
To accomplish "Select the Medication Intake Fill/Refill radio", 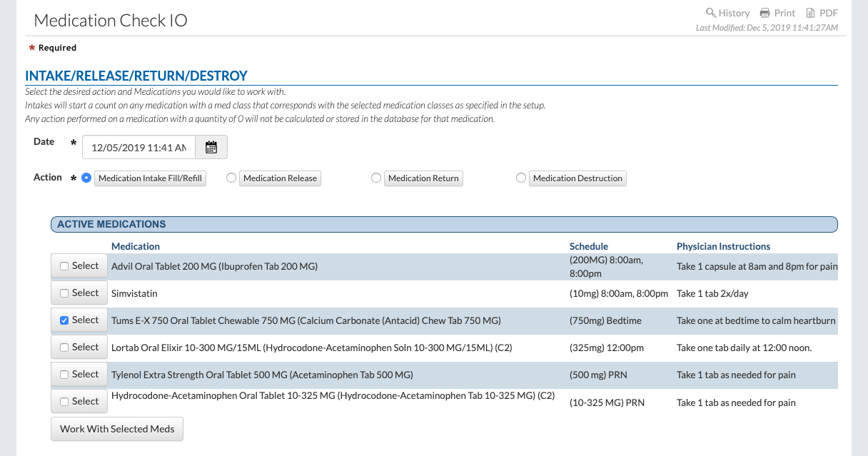I will click(x=87, y=178).
